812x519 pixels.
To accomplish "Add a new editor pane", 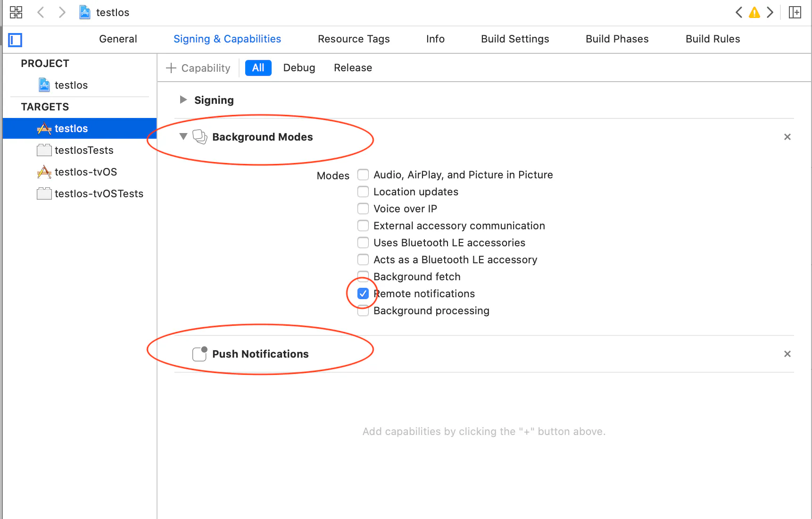I will [795, 12].
